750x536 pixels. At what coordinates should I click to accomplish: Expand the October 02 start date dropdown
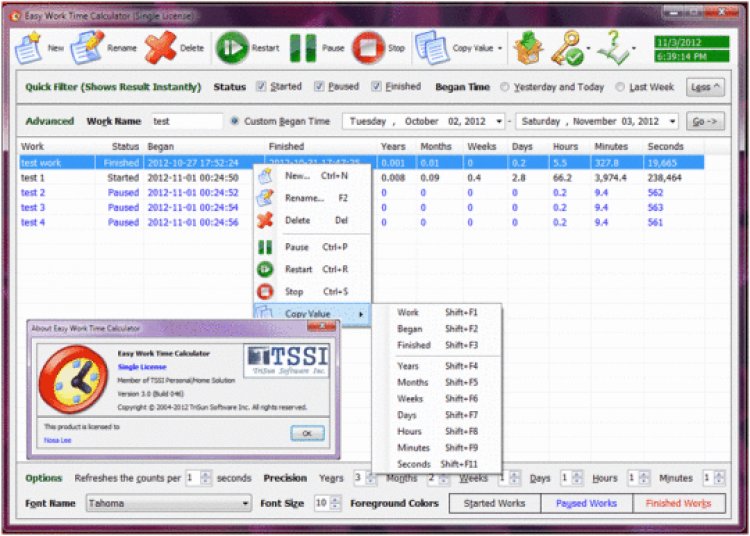[498, 121]
